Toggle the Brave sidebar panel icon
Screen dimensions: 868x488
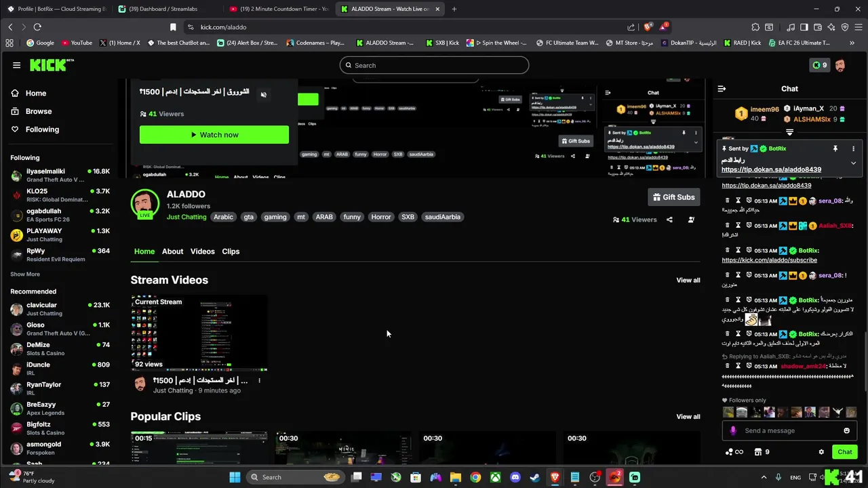point(804,27)
